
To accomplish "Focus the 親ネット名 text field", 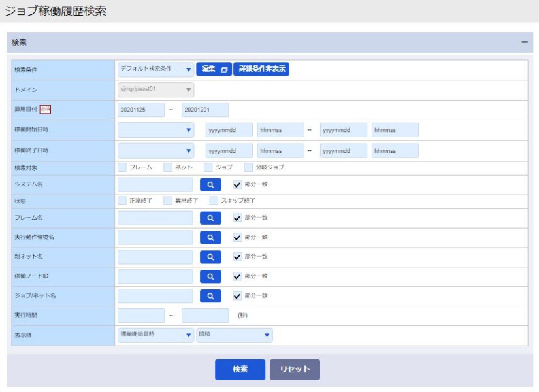I will tap(155, 257).
